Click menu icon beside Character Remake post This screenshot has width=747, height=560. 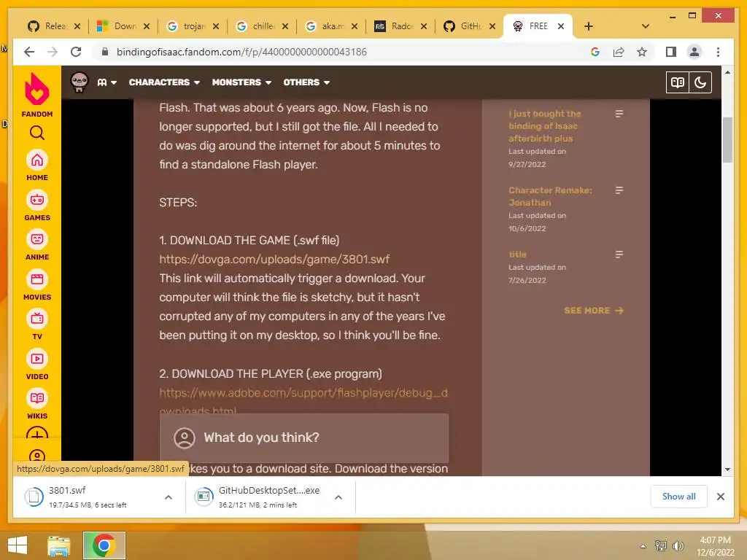click(619, 190)
